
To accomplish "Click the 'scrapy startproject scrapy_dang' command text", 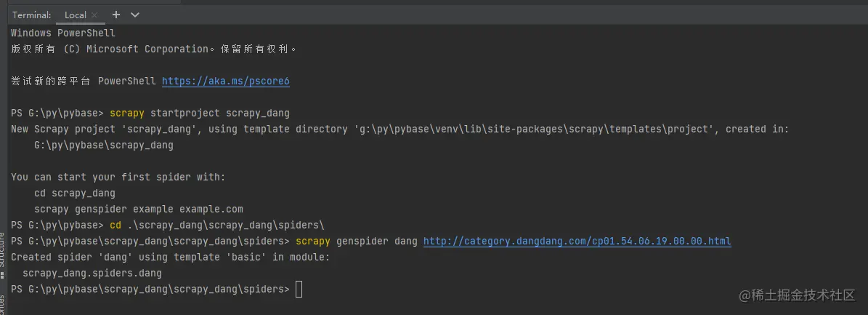I will (x=199, y=113).
